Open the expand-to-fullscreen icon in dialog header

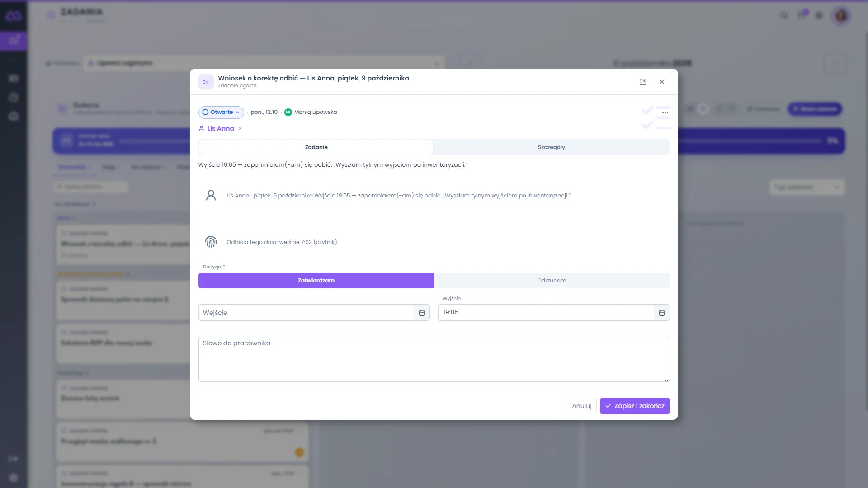(x=642, y=82)
